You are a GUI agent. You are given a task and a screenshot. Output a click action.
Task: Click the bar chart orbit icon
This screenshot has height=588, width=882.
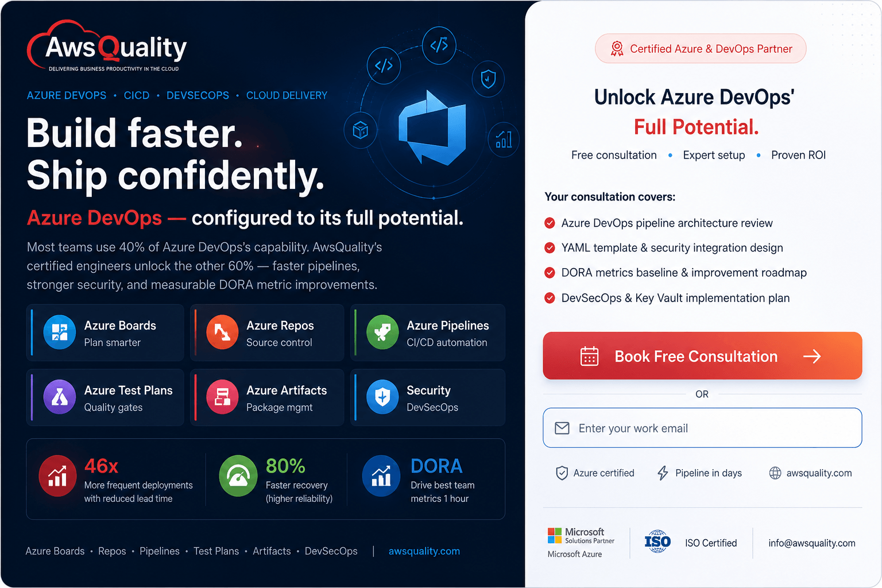click(x=504, y=139)
